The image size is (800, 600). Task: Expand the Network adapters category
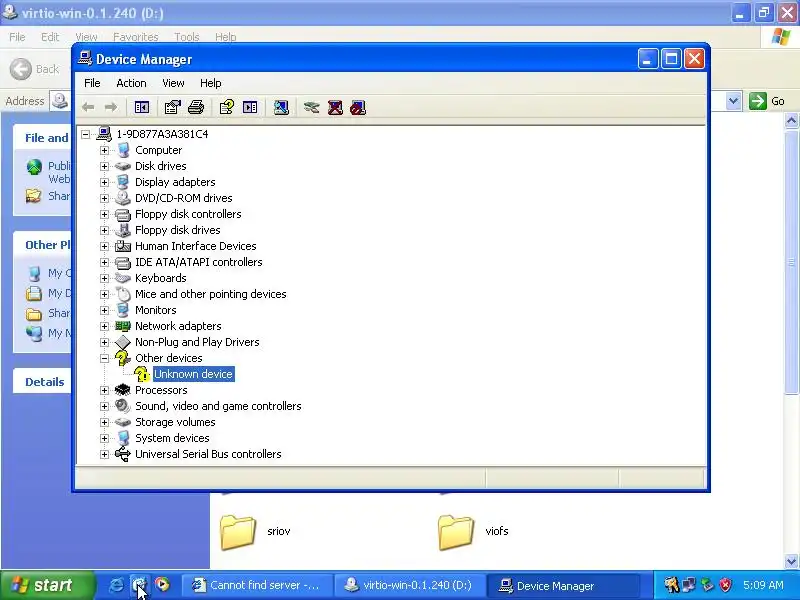[x=105, y=327]
